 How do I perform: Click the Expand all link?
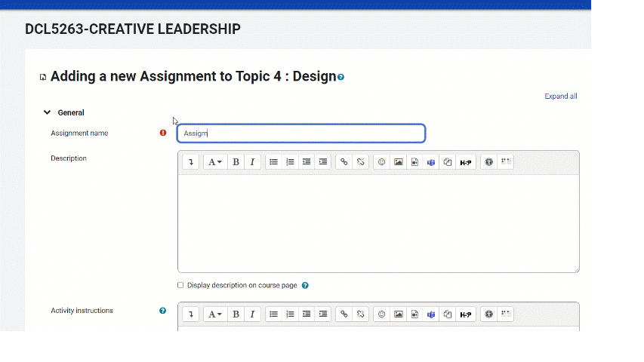pos(560,97)
